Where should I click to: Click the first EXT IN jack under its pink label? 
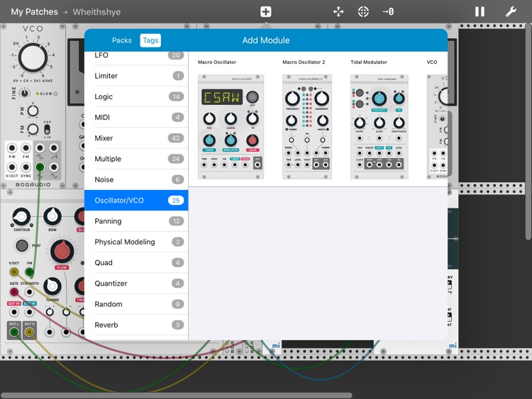(x=14, y=312)
